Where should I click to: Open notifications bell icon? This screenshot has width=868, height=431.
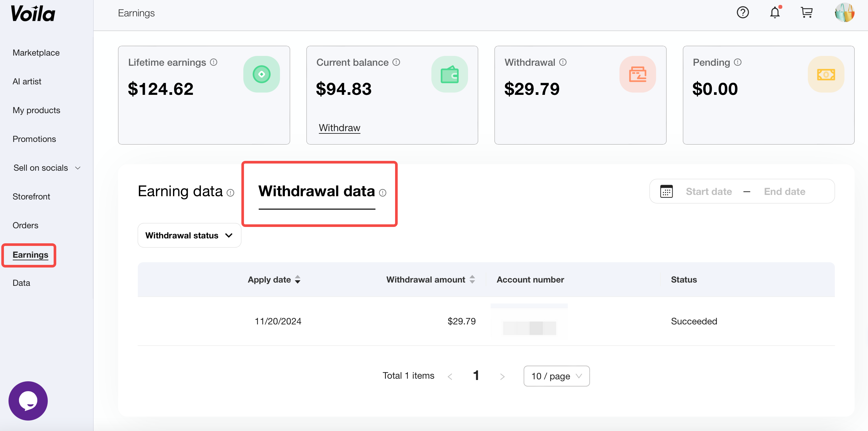tap(775, 13)
